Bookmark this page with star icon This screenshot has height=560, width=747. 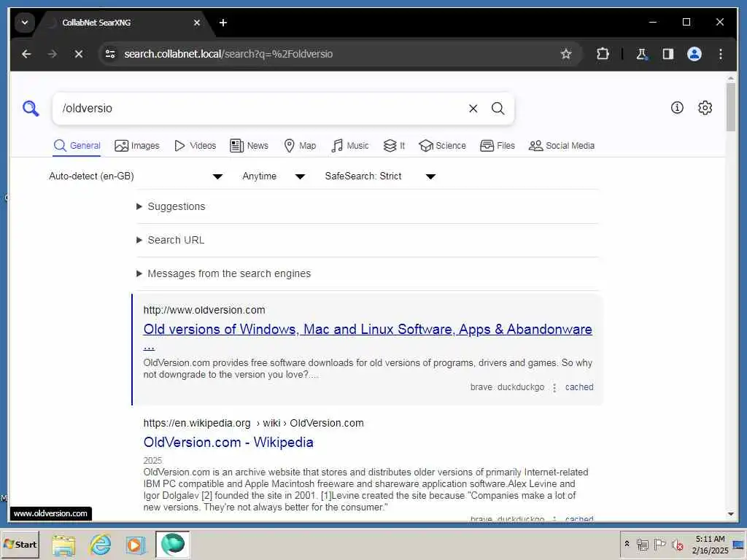click(x=566, y=54)
